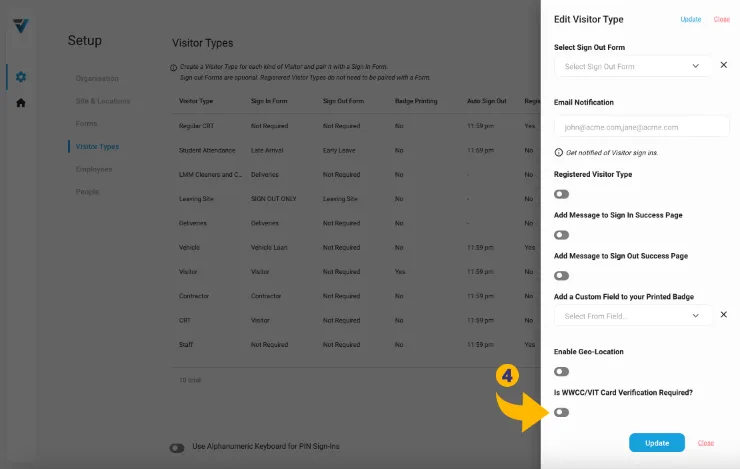Click the info icon under Email Notification
This screenshot has width=740, height=469.
coord(558,153)
